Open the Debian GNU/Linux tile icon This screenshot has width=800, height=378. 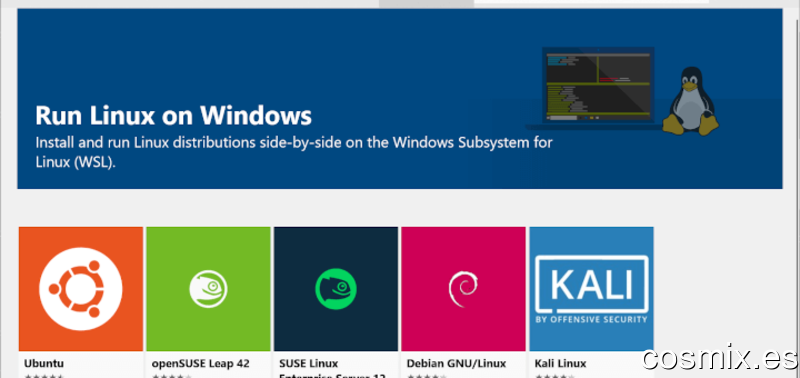click(463, 289)
